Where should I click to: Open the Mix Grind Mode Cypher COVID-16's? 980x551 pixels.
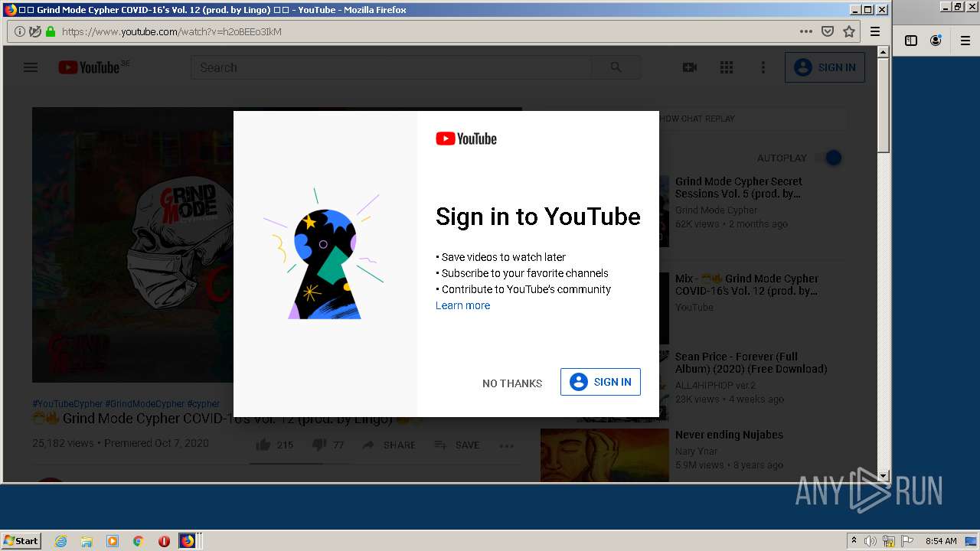point(746,285)
